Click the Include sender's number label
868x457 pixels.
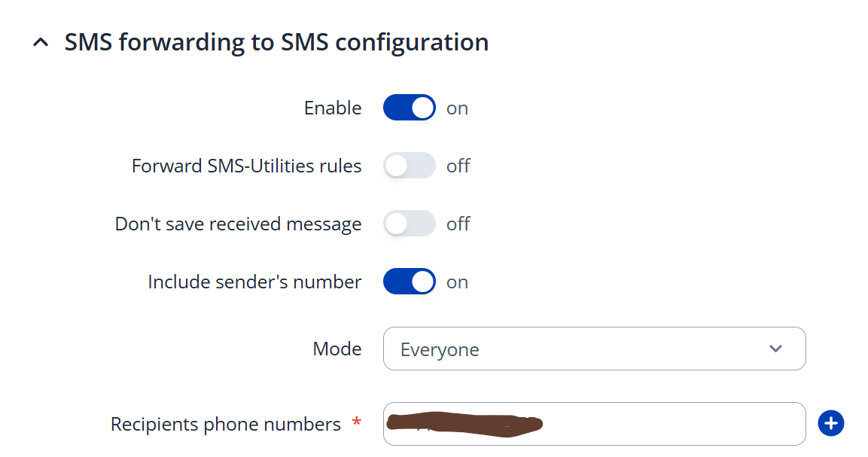click(254, 282)
